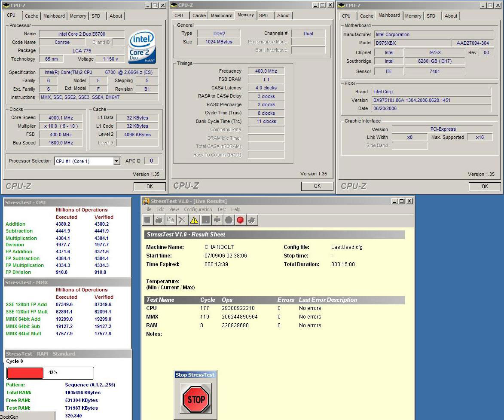Click the Stop StressTest label
Screen dimensions: 504x420
(195, 375)
